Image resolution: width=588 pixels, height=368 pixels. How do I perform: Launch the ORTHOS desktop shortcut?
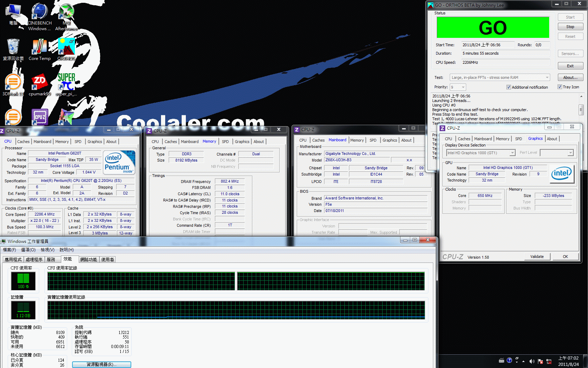(66, 49)
